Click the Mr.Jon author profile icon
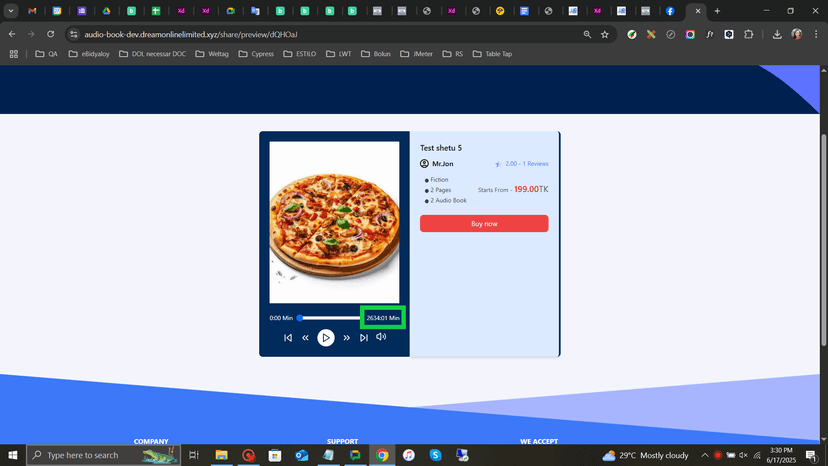The image size is (828, 466). [x=424, y=163]
